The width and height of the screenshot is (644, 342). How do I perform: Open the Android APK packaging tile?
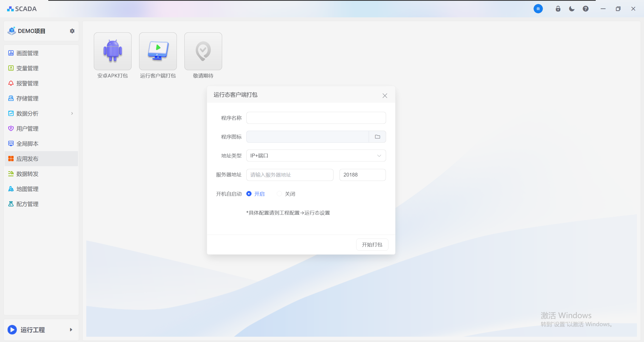click(x=112, y=51)
